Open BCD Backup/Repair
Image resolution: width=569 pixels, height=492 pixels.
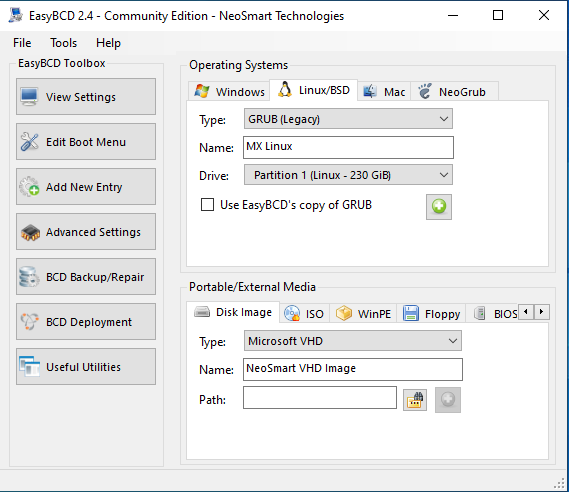point(86,277)
